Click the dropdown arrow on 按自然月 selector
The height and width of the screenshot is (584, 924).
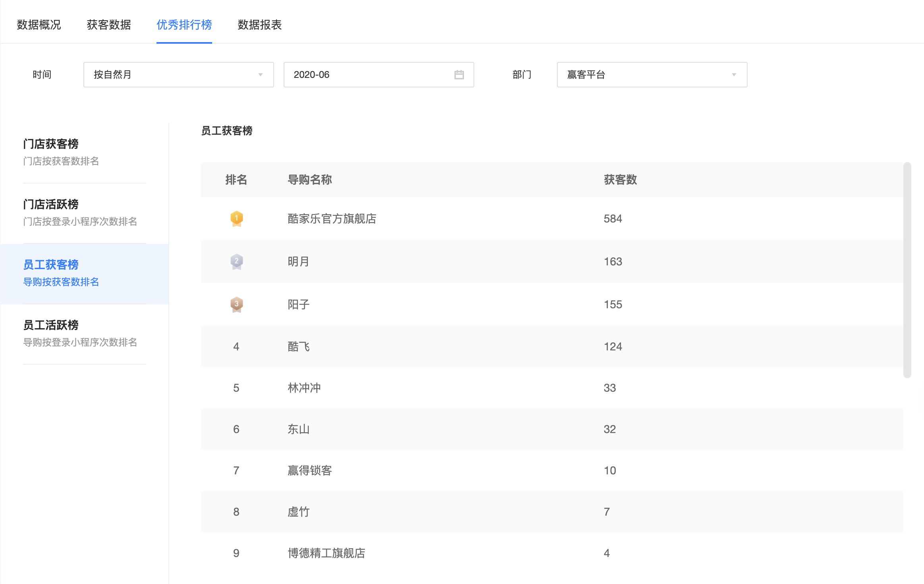click(x=261, y=75)
